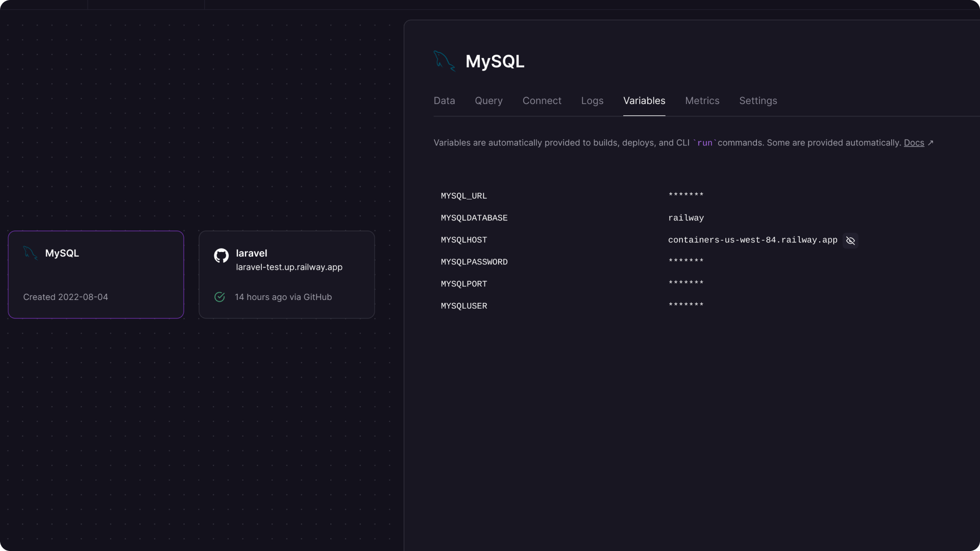Open the Logs tab
980x551 pixels.
tap(592, 101)
